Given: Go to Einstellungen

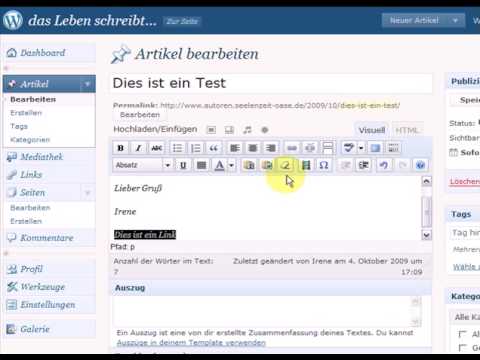Looking at the screenshot, I should click(x=48, y=305).
